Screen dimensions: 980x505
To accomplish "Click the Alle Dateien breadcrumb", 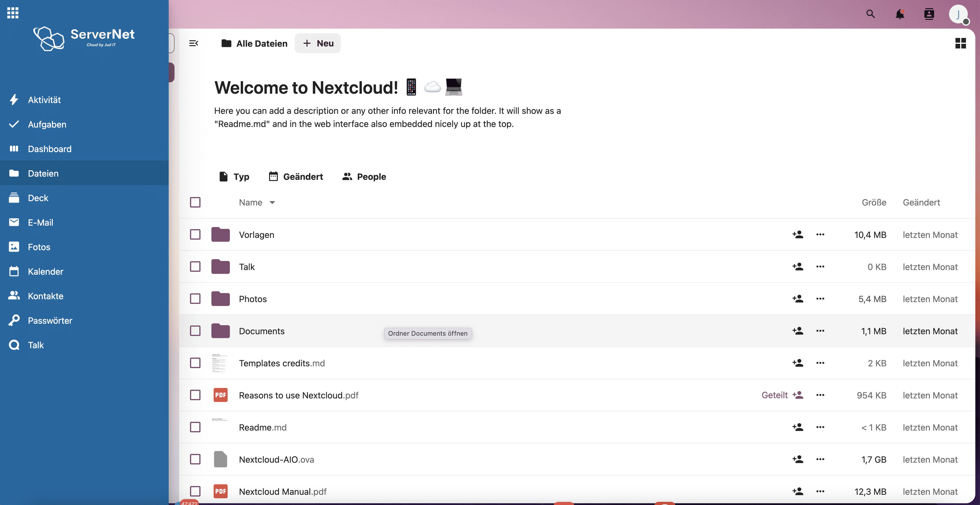I will point(254,43).
